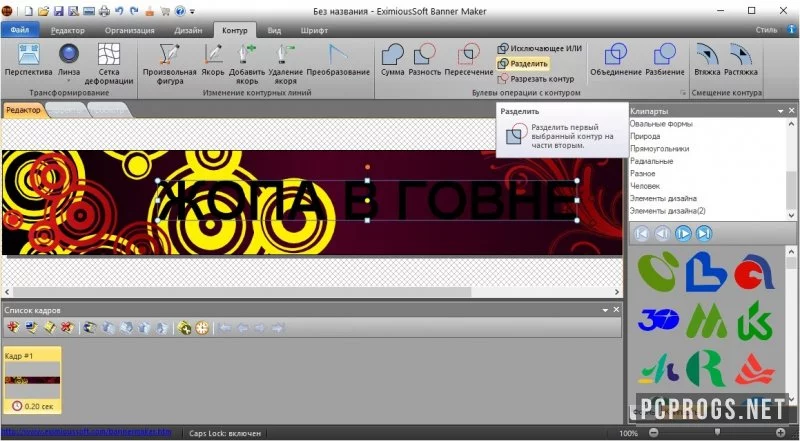Select the Прямоугольники clipart category
The height and width of the screenshot is (441, 800).
click(659, 149)
